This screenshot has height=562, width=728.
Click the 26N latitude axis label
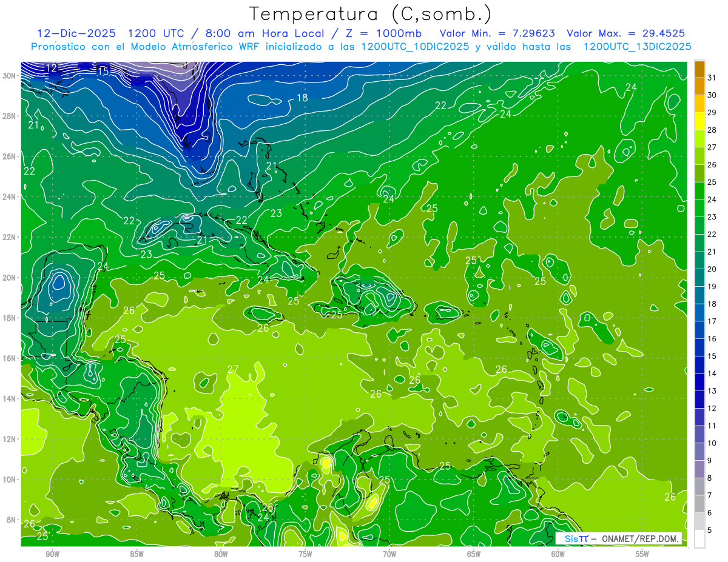pos(9,156)
